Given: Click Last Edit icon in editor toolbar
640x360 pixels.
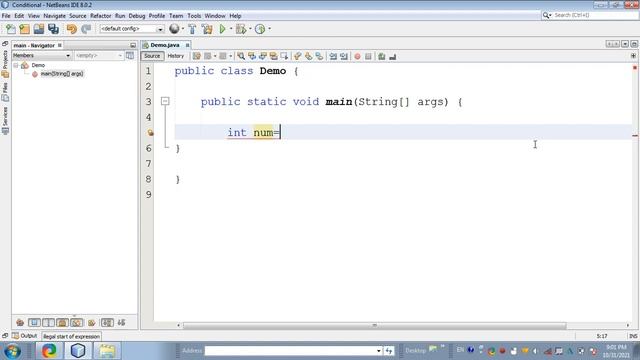Looking at the screenshot, I should [197, 56].
